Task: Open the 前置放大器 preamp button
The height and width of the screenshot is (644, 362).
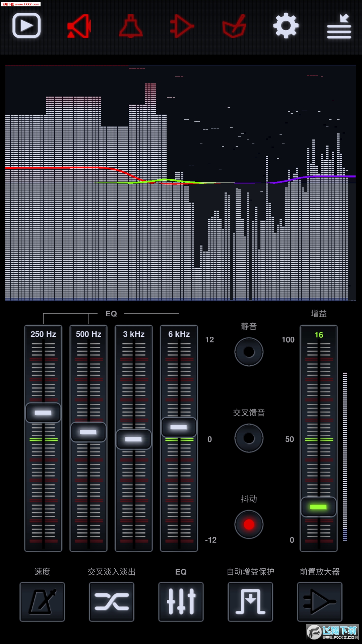Action: tap(320, 602)
